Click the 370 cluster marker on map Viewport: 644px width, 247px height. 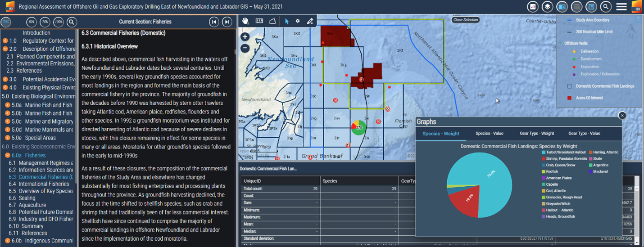[x=358, y=128]
